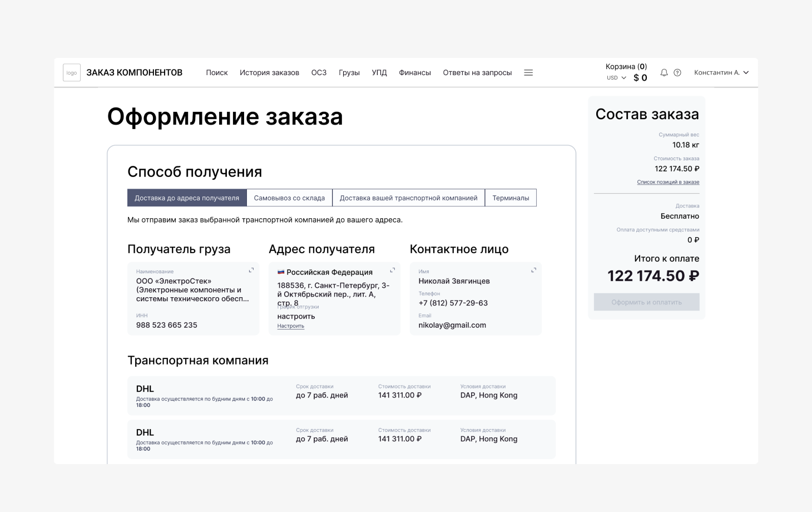Open the ОСЗ section
This screenshot has height=512, width=812.
click(x=319, y=72)
